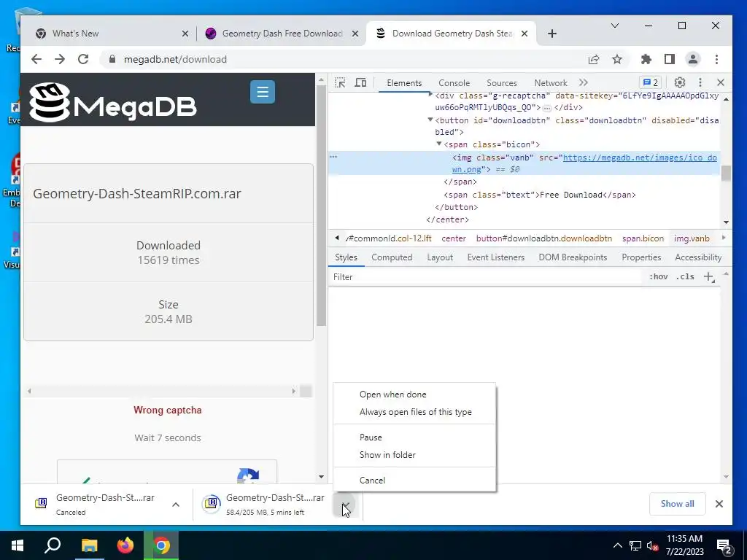Select button#downloadbtn.downloadbtn breadcrumb
Viewport: 747px width, 560px height.
544,238
